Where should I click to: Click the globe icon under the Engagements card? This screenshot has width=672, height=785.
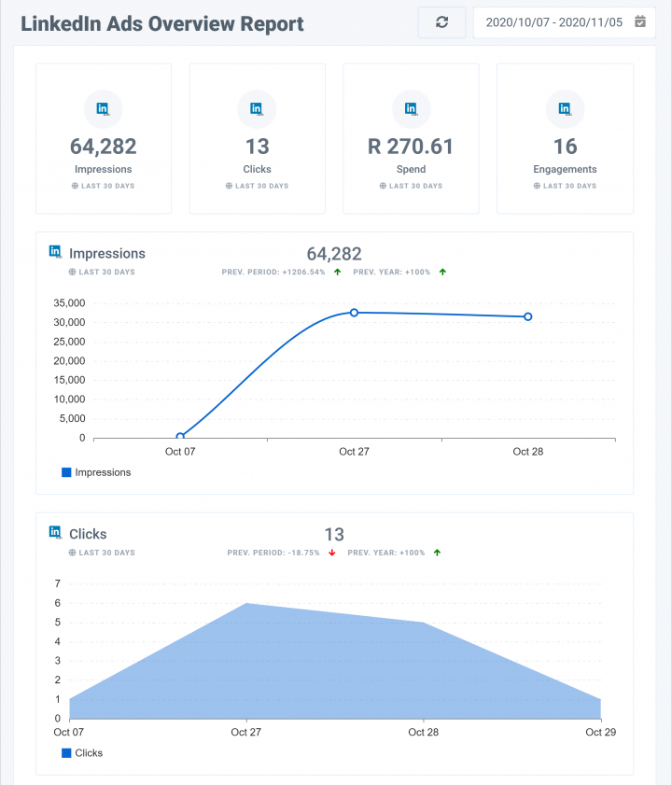click(537, 186)
